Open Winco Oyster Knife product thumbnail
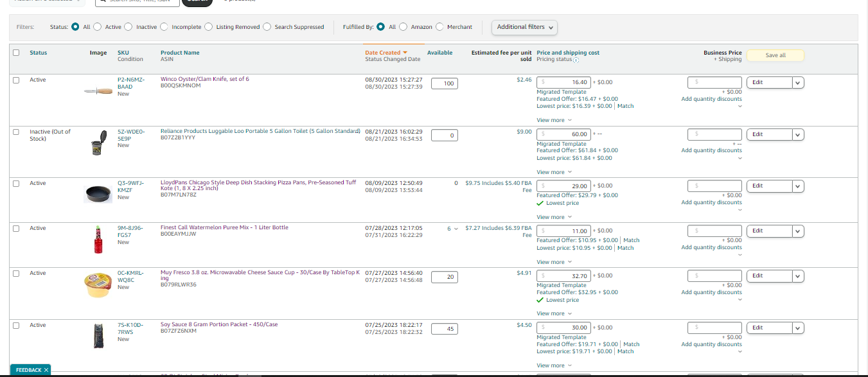The image size is (868, 377). click(x=98, y=91)
